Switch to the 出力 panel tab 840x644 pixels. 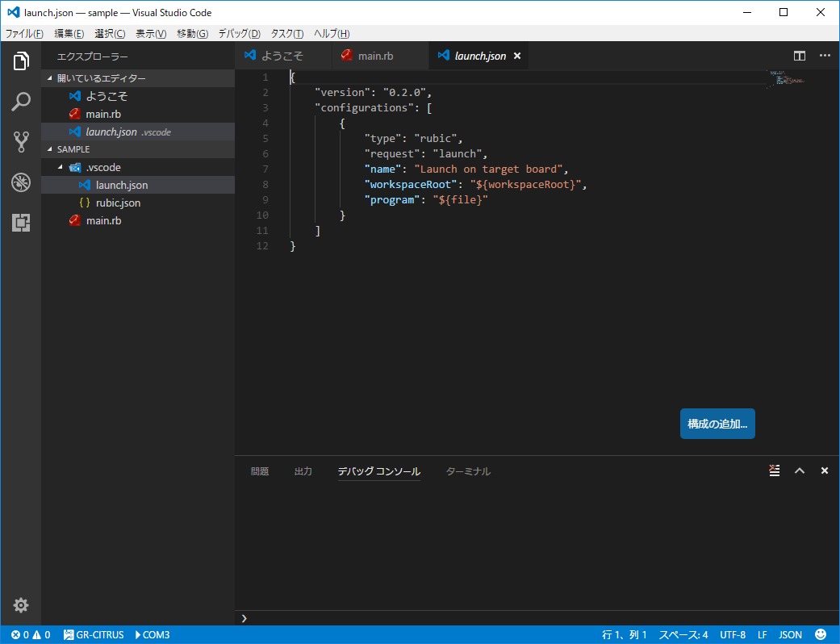point(303,471)
